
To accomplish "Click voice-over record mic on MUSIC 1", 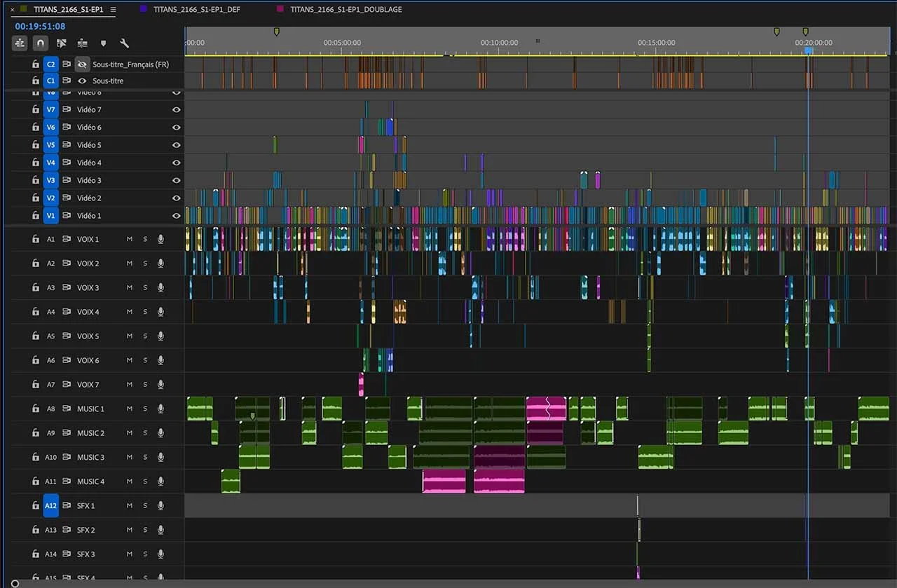I will (x=160, y=409).
